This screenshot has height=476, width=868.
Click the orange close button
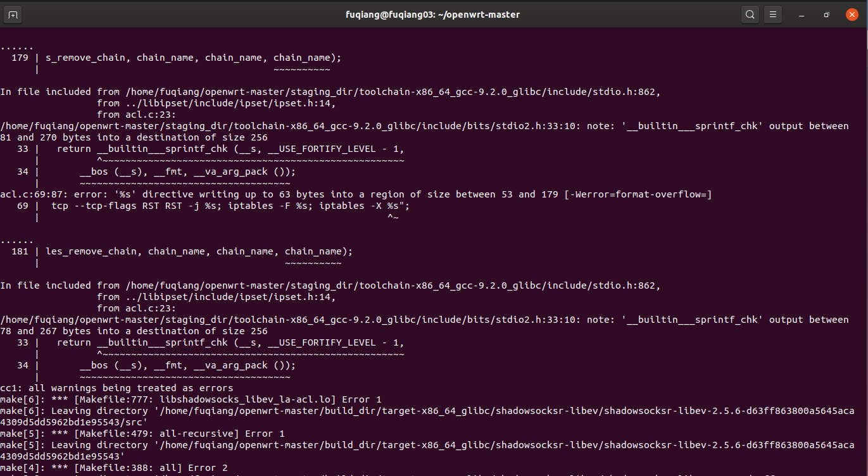[850, 14]
